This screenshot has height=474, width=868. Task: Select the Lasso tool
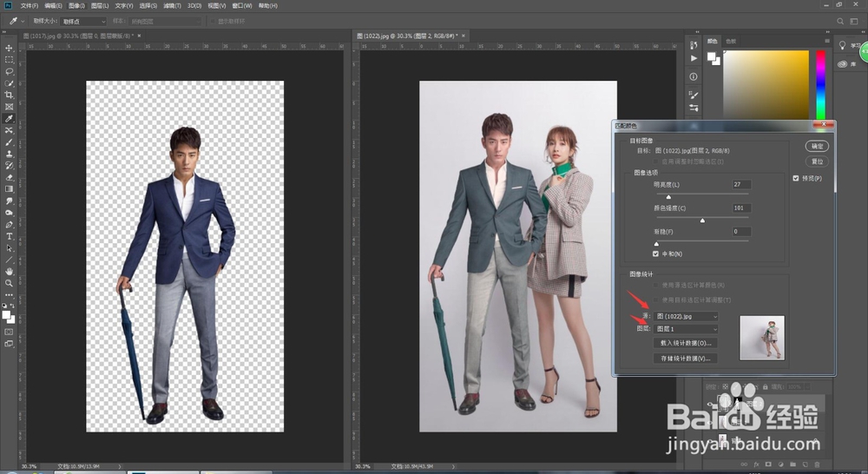(x=10, y=71)
